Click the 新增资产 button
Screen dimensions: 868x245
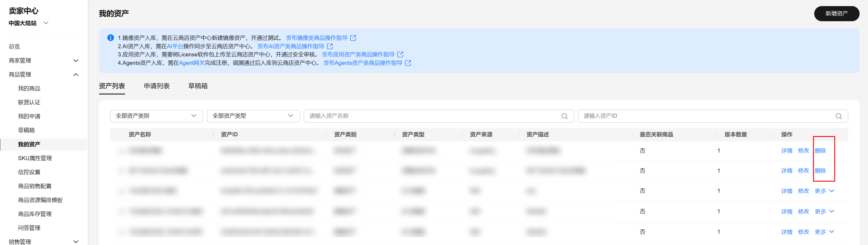836,13
